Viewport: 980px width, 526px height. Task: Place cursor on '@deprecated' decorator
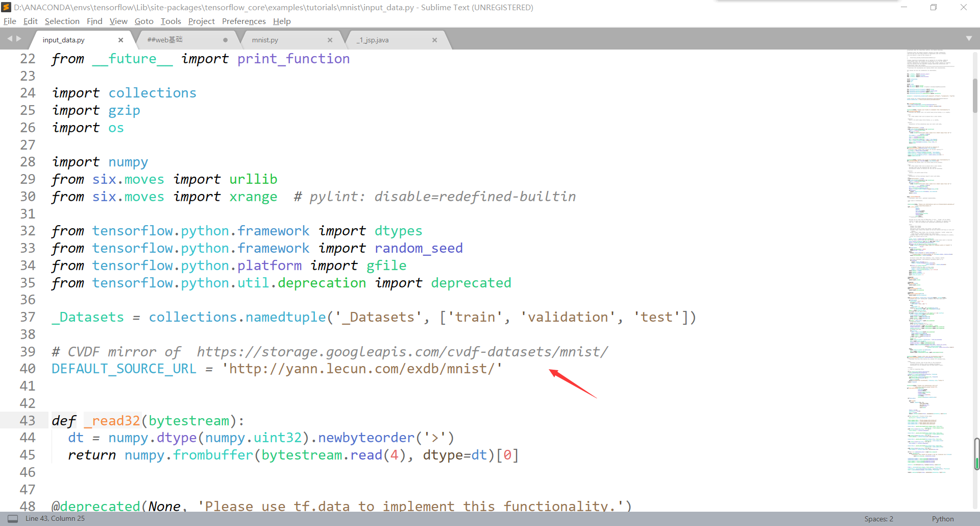pos(96,507)
